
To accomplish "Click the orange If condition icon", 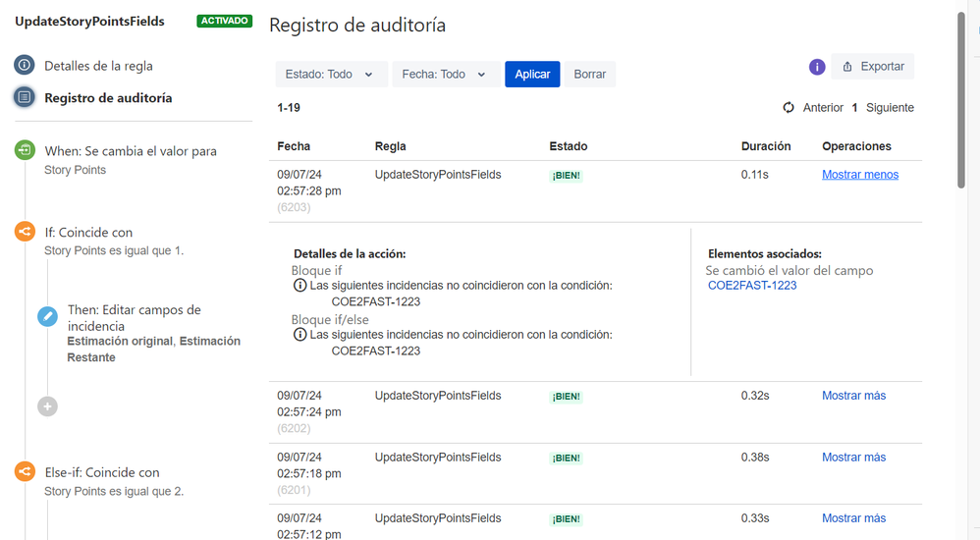I will click(x=25, y=232).
